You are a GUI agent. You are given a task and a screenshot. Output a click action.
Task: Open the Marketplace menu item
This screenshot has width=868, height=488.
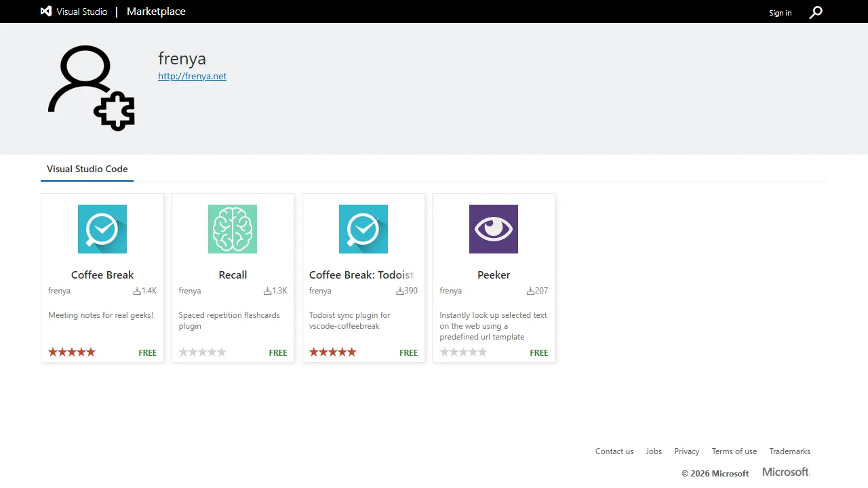155,12
